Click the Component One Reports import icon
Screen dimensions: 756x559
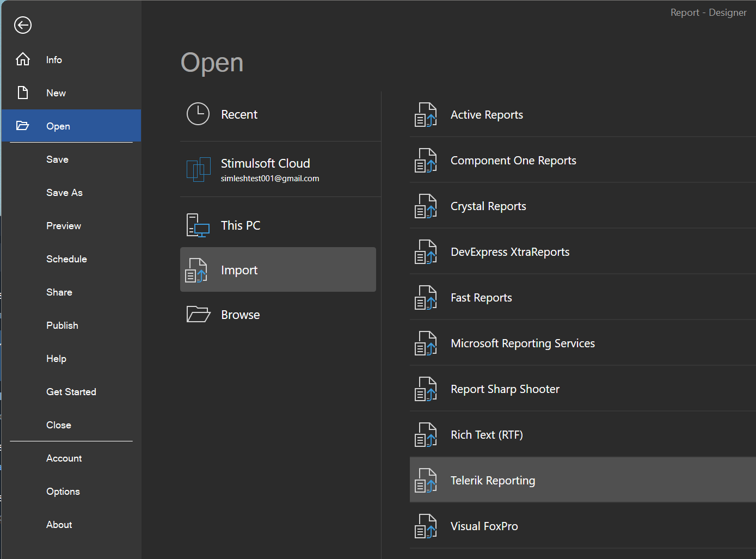(x=426, y=161)
